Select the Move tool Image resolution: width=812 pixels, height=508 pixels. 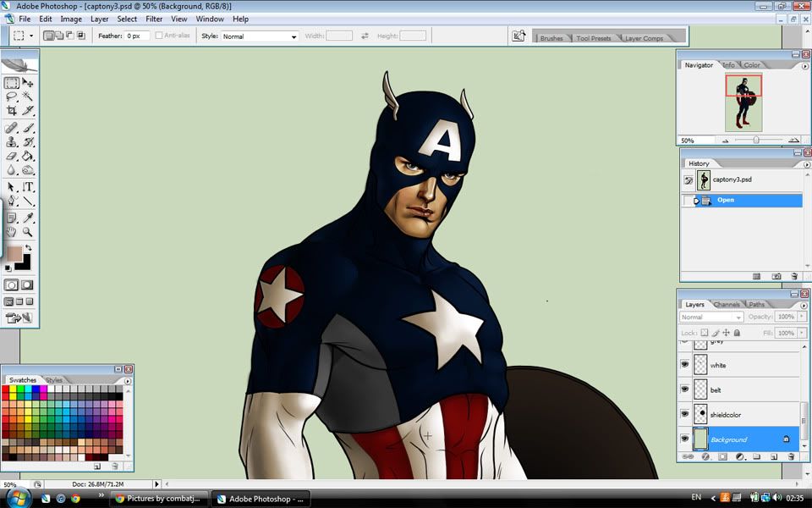(27, 83)
